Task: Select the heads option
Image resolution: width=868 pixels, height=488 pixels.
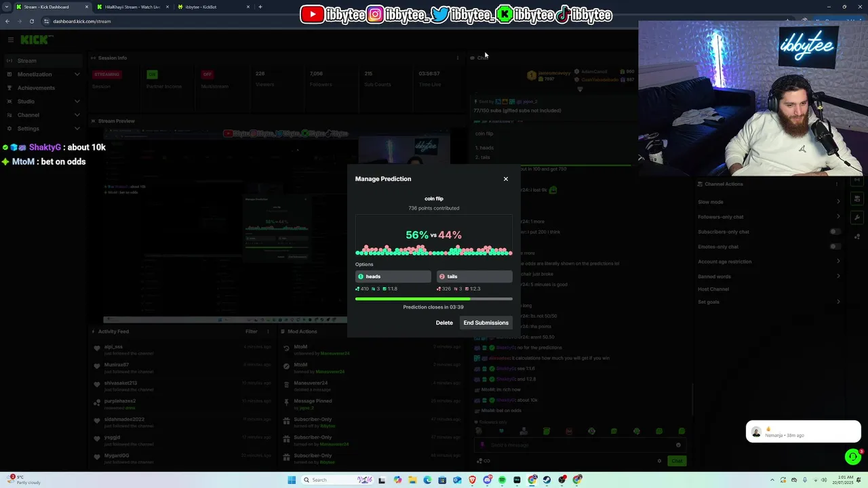Action: (x=393, y=277)
